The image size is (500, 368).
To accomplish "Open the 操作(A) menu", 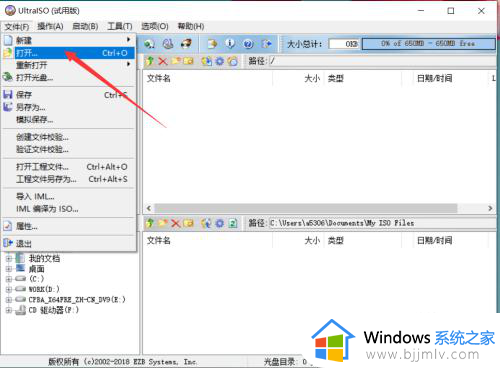I will click(50, 26).
